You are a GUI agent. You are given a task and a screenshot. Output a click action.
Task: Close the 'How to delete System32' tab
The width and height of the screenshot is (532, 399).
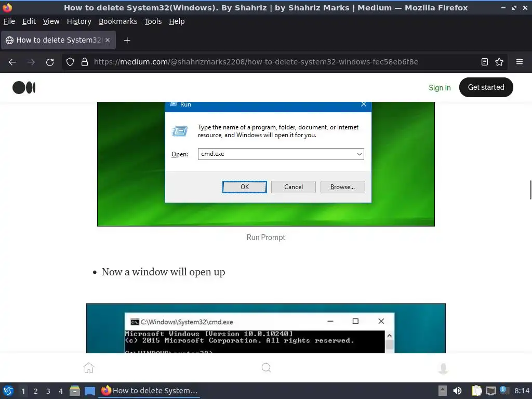pos(108,40)
